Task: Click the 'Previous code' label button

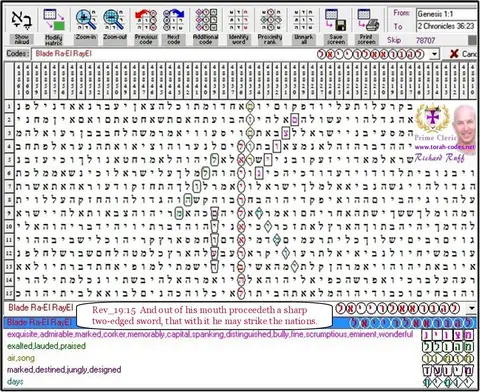Action: point(146,39)
